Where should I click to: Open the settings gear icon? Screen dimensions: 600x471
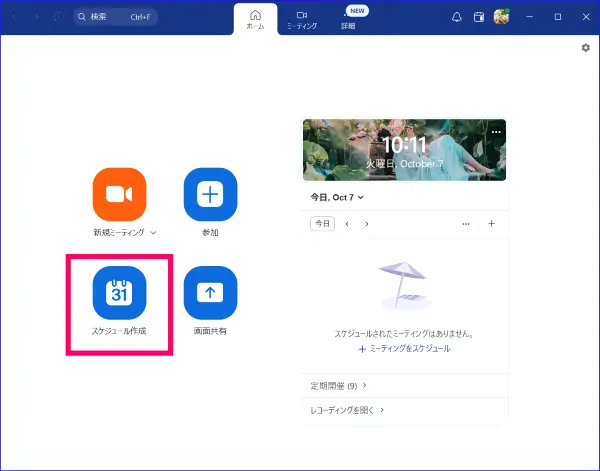coord(586,48)
